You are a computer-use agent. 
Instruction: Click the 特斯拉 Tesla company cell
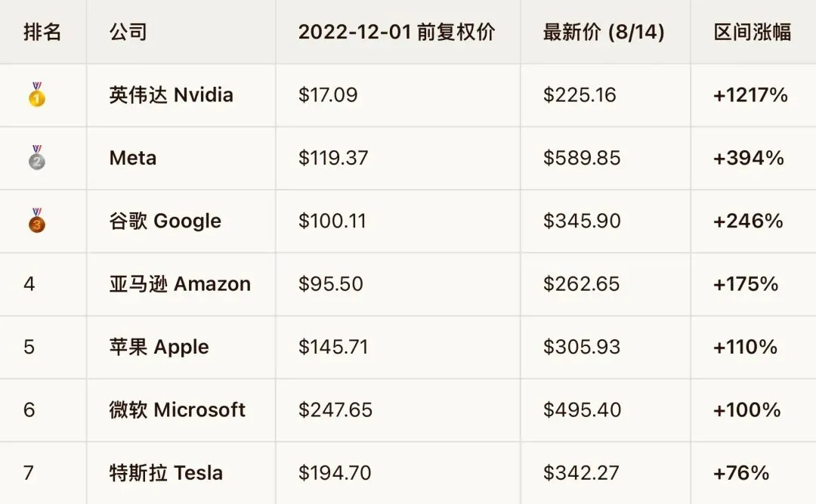coord(181,473)
